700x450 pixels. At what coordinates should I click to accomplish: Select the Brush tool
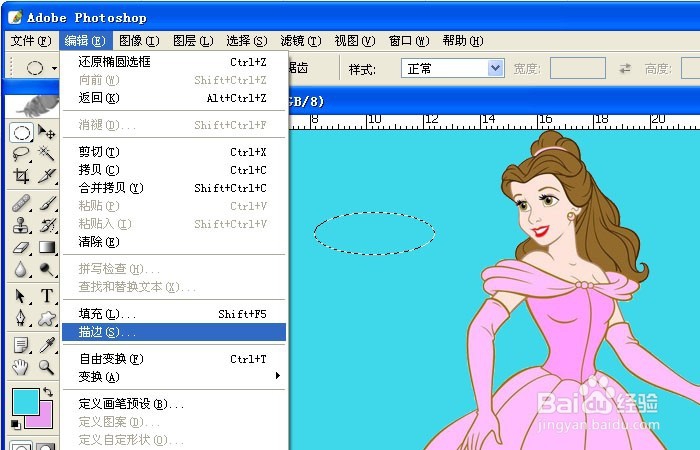point(46,203)
